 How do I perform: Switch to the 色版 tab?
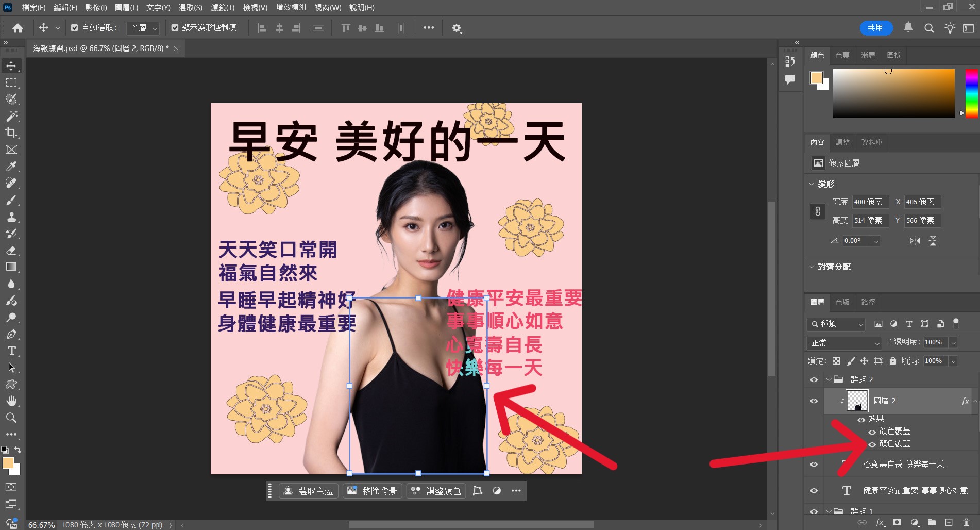842,302
